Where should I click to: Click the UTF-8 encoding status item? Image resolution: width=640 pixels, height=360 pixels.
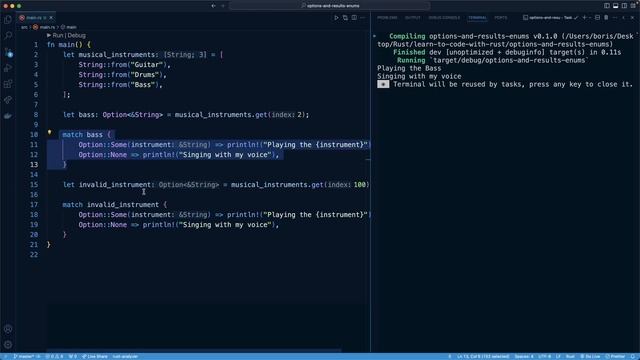click(544, 356)
